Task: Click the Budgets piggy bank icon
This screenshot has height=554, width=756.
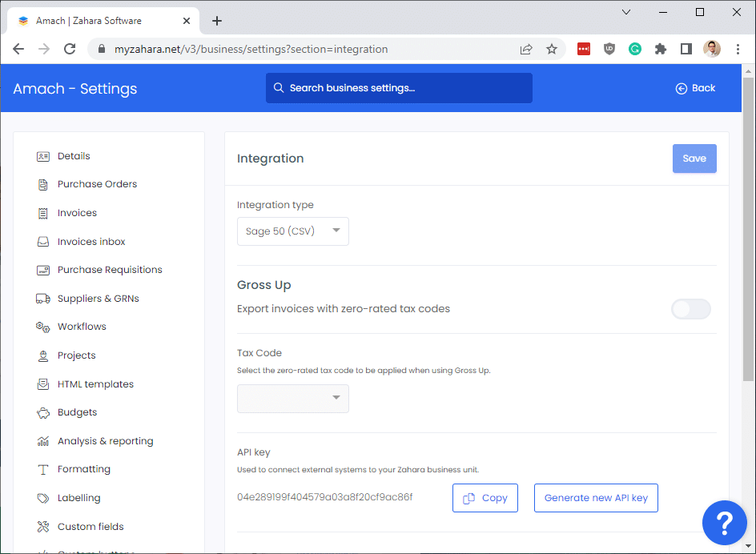Action: (43, 413)
